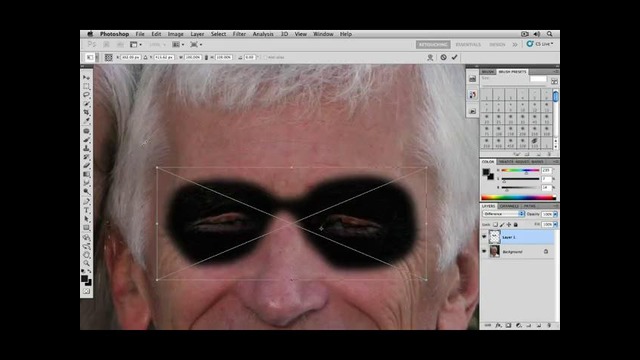This screenshot has height=360, width=640.
Task: Toggle Quick Mask mode button
Action: (x=86, y=291)
